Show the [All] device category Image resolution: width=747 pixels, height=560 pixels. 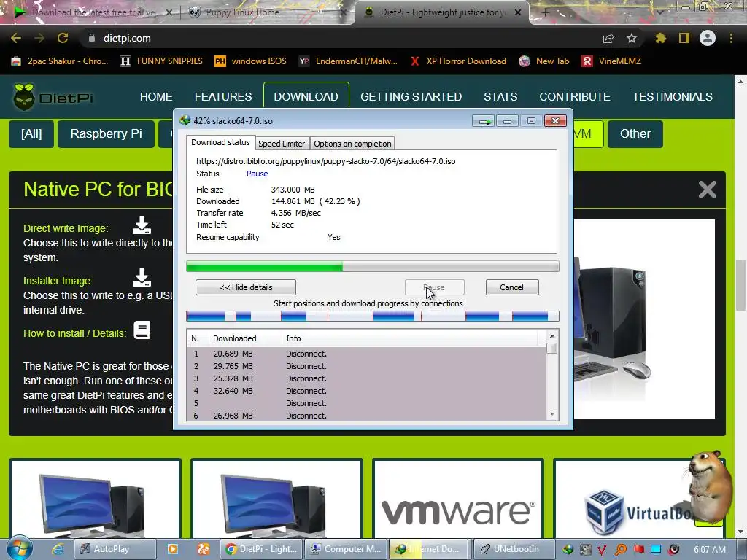(x=31, y=134)
